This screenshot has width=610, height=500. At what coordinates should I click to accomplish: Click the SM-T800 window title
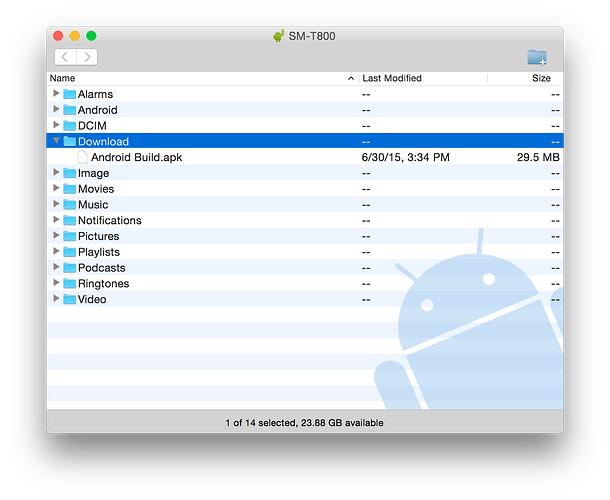[x=312, y=36]
